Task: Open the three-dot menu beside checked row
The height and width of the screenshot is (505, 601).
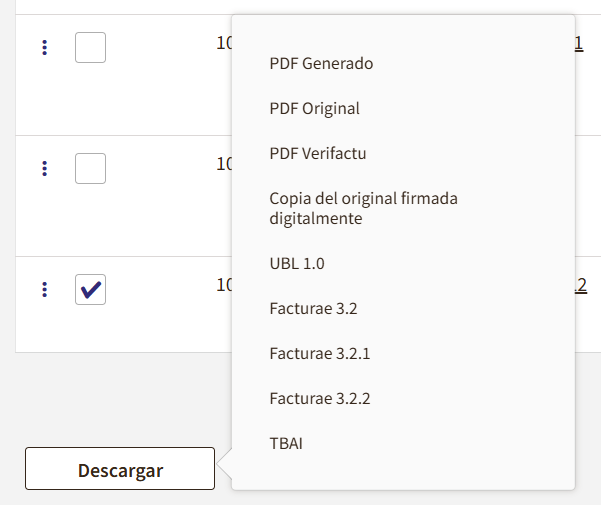Action: 44,289
